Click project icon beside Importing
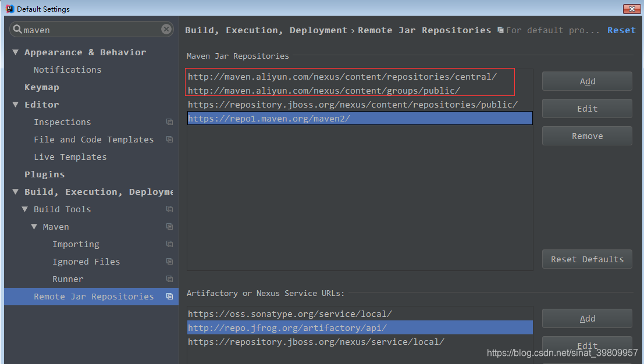This screenshot has width=644, height=364. 169,244
